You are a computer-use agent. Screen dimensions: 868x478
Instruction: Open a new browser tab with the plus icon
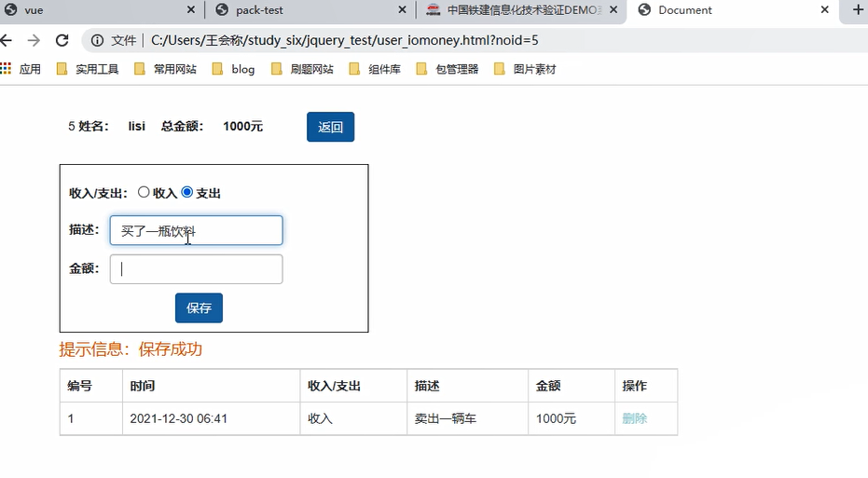(x=858, y=10)
